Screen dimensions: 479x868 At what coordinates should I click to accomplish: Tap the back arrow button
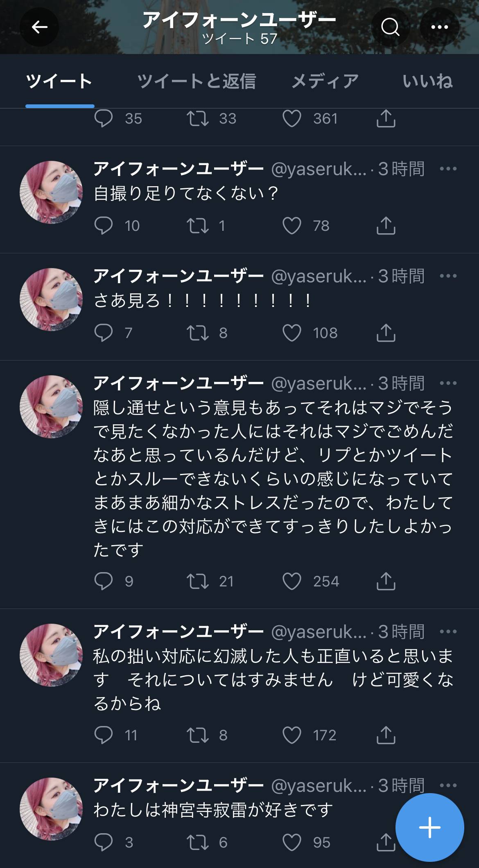tap(39, 27)
